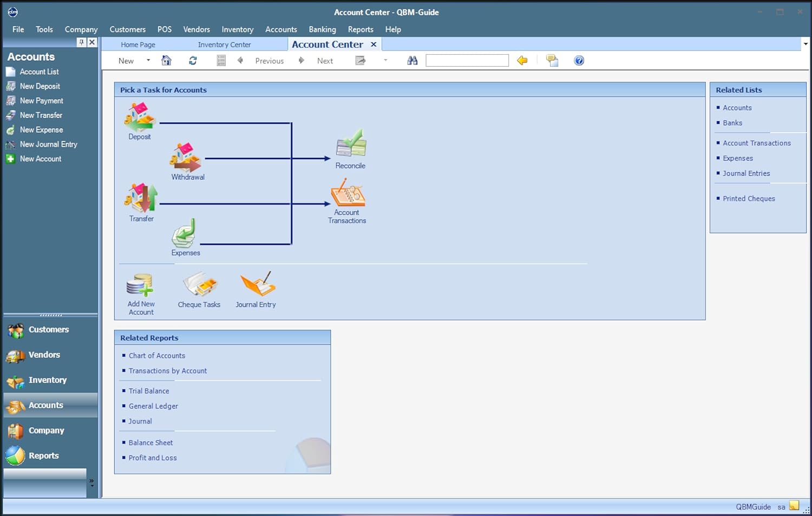Viewport: 812px width, 516px height.
Task: Open Cheque Tasks icon
Action: tap(200, 284)
